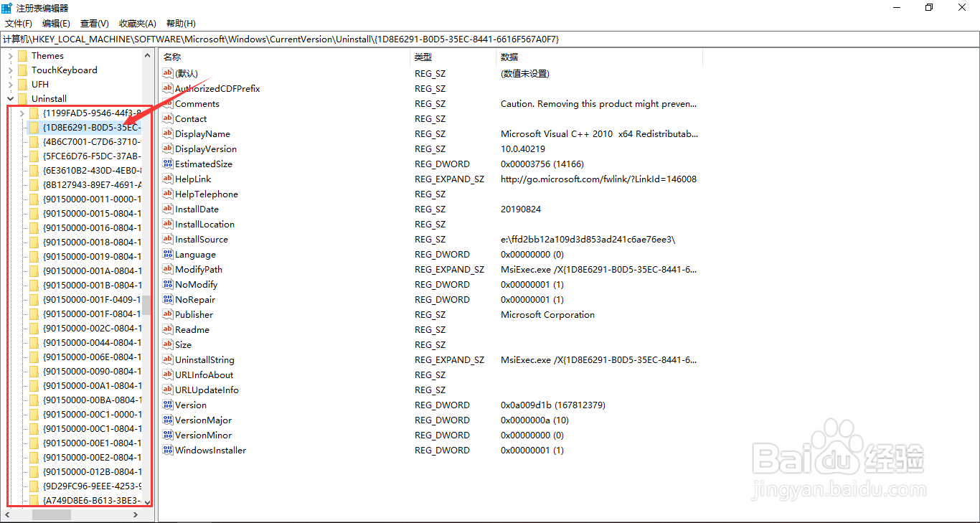
Task: Select the {90150000-001F-0409 key
Action: [91, 299]
